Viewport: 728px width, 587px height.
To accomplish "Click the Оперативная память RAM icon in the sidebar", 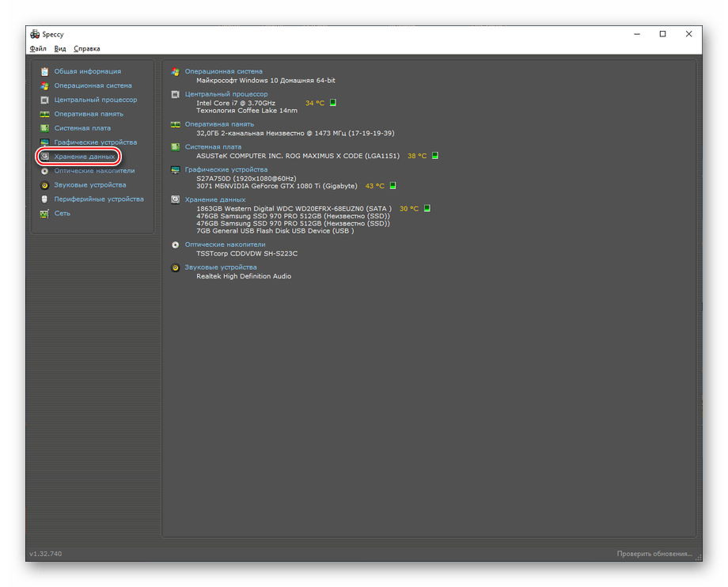I will click(x=44, y=114).
